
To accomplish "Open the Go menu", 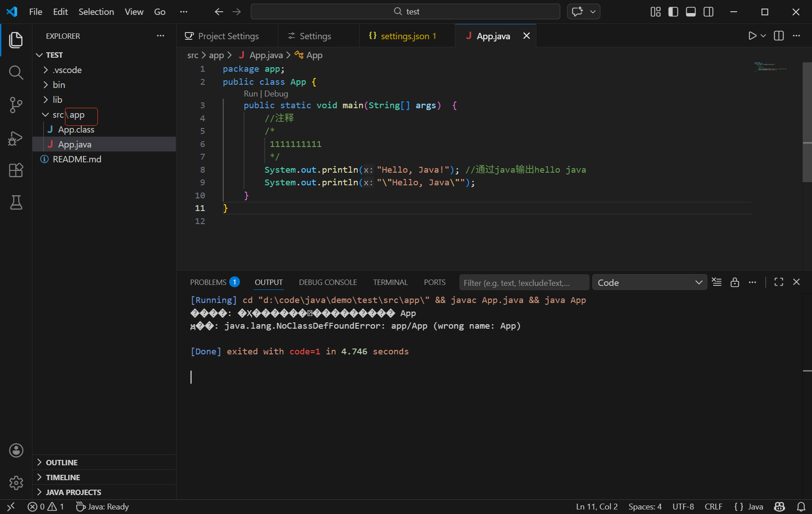I will coord(160,12).
